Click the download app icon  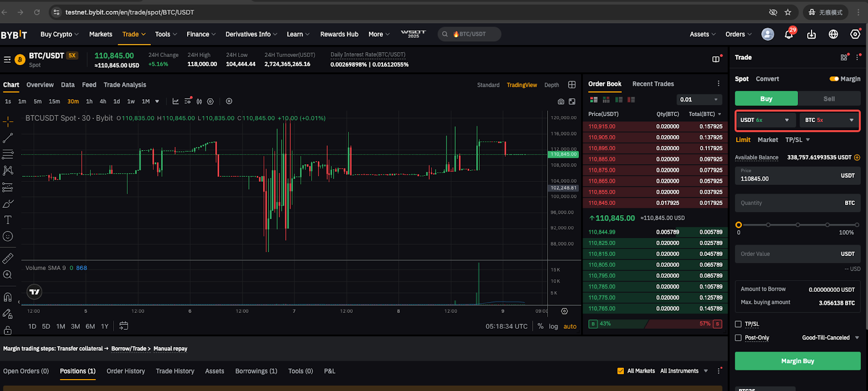pos(812,35)
